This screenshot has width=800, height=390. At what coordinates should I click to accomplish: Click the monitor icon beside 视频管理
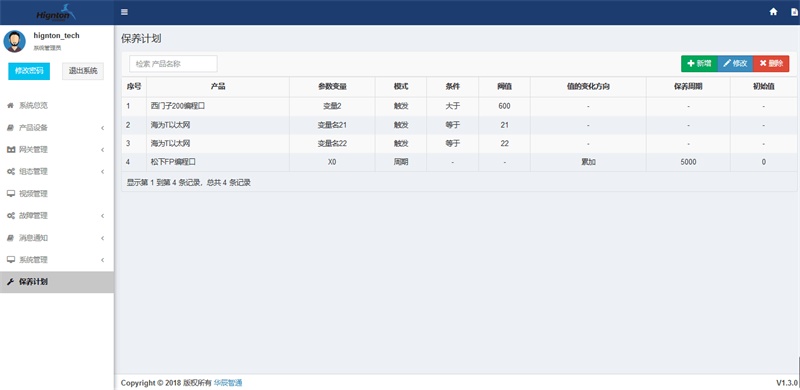point(10,193)
